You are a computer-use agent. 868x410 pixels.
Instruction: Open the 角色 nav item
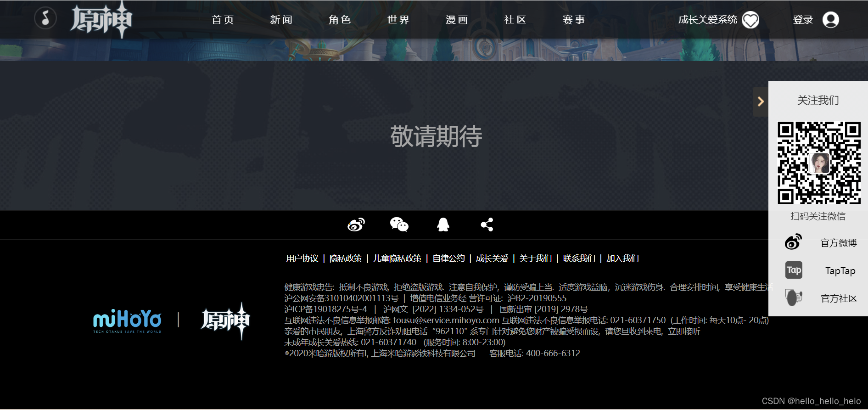[x=340, y=20]
